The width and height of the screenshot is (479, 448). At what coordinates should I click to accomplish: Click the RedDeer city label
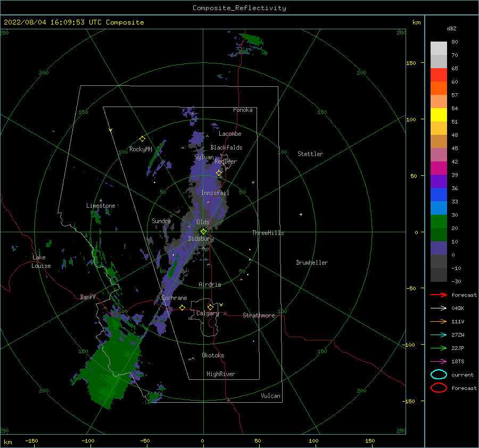pyautogui.click(x=226, y=161)
